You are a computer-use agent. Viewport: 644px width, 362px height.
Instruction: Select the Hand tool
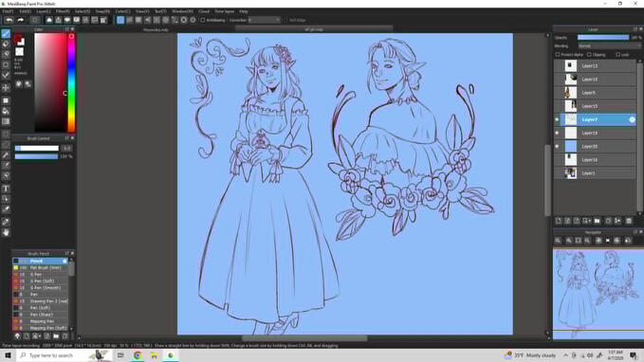point(6,232)
